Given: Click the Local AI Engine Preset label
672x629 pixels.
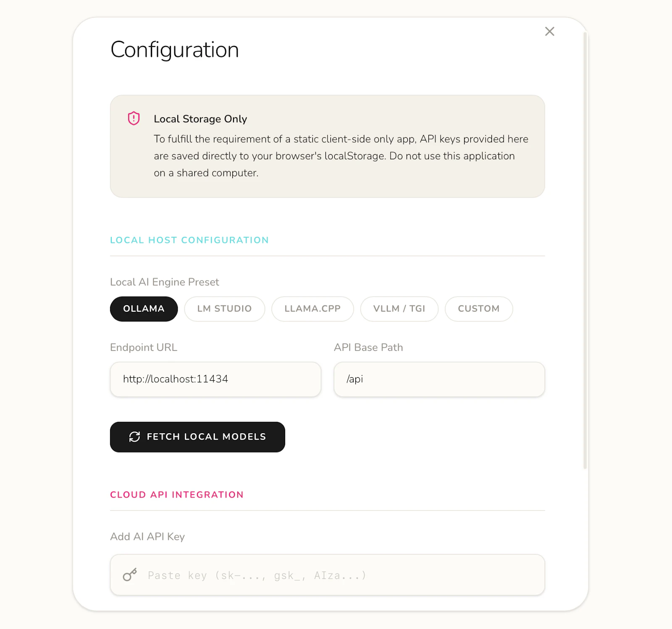Looking at the screenshot, I should (x=165, y=282).
